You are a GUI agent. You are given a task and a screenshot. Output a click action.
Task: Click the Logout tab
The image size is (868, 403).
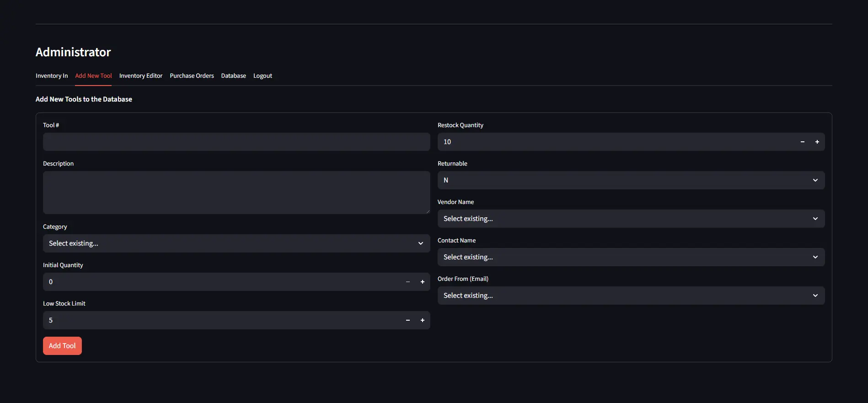(263, 76)
